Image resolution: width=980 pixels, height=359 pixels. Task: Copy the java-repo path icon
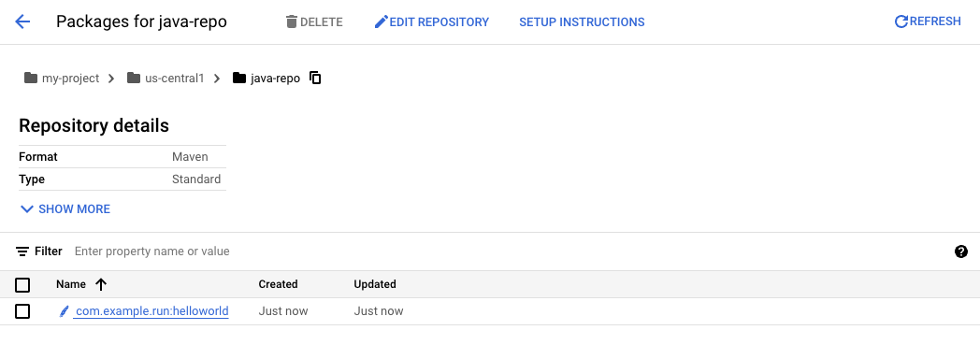point(316,78)
